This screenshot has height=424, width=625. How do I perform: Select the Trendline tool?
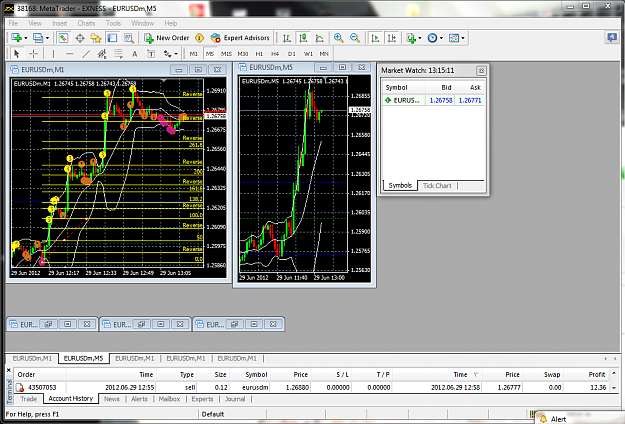86,53
